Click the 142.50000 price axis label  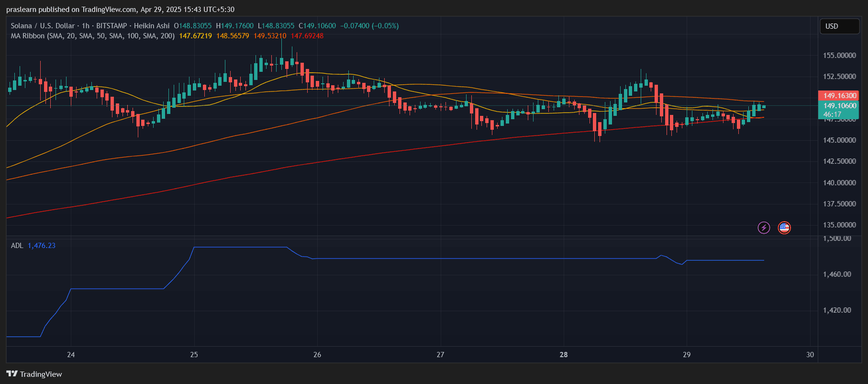[839, 161]
